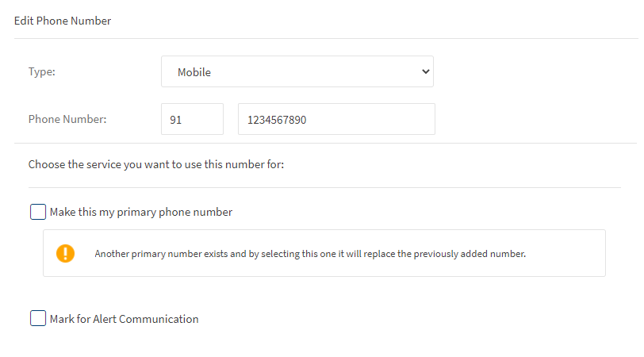
Task: Focus the country code field containing 91
Action: (x=192, y=120)
